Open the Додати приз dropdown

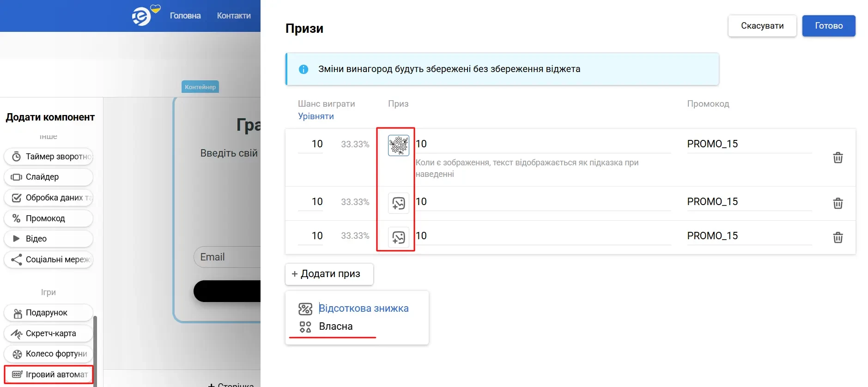point(329,274)
